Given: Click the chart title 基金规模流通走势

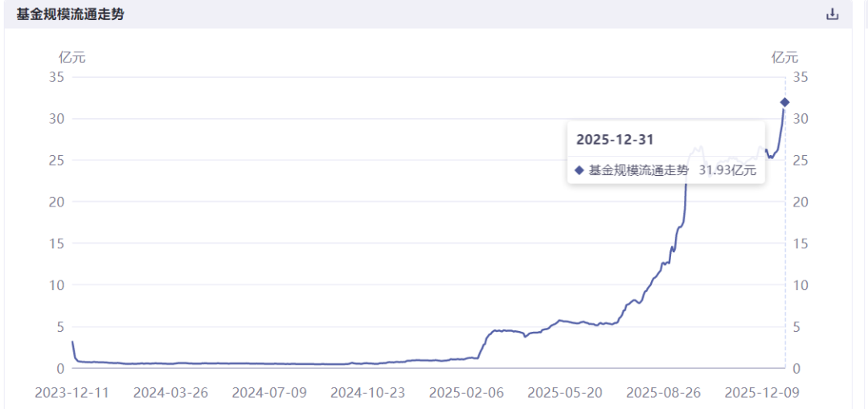Looking at the screenshot, I should (70, 14).
